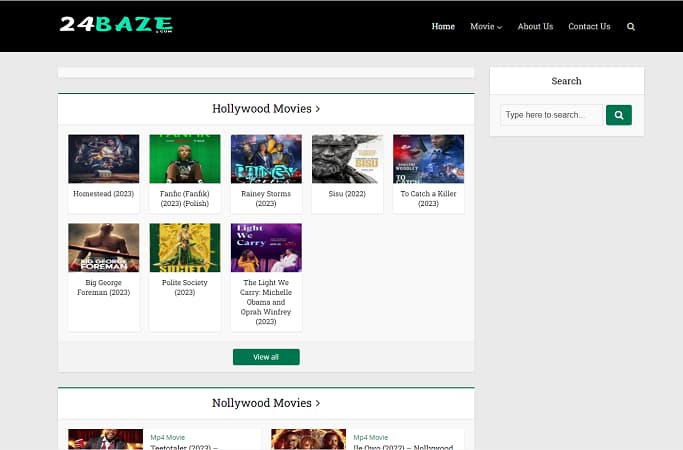Click the 'To Catch a Killer (2023)' title

(429, 198)
